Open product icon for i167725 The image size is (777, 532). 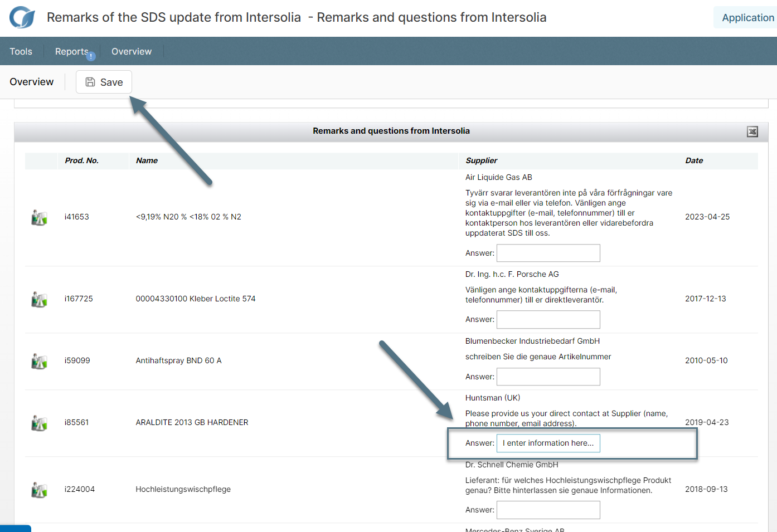(39, 299)
